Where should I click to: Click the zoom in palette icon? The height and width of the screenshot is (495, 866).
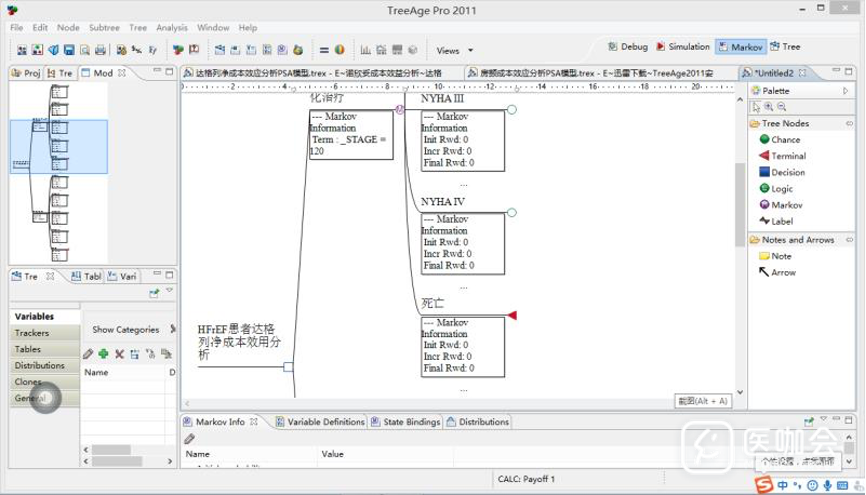click(x=768, y=107)
